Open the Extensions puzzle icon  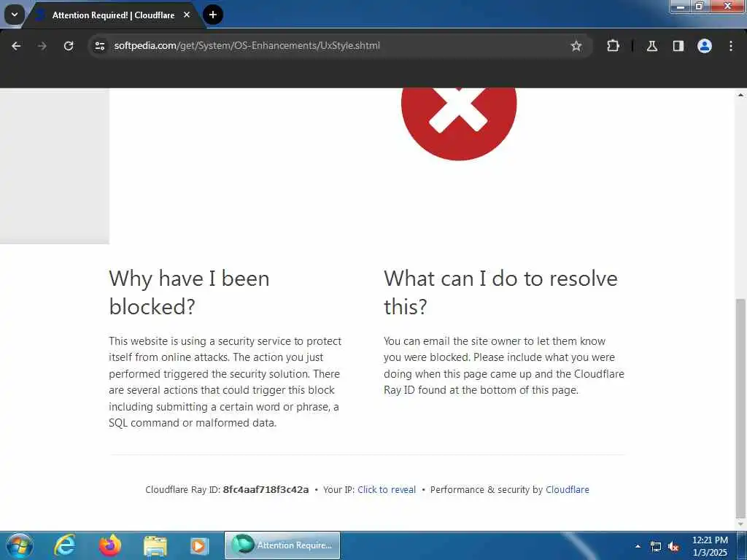pos(613,46)
